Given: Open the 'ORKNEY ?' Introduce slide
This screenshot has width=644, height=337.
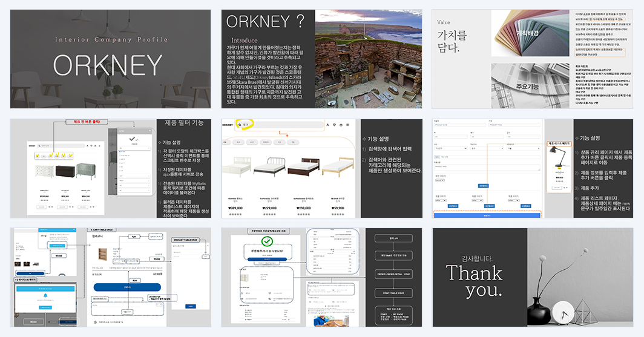Looking at the screenshot, I should (321, 59).
